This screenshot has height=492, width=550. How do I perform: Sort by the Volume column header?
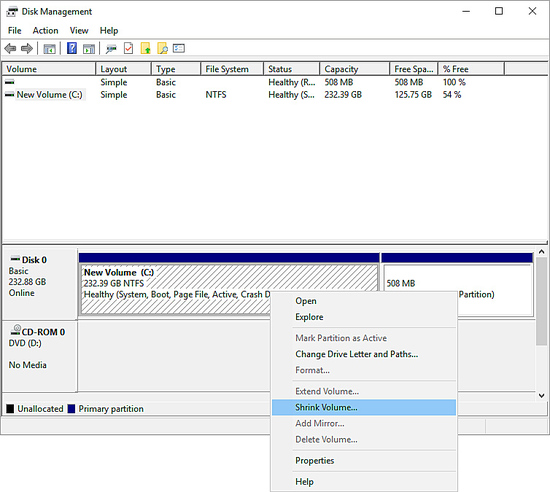[49, 69]
